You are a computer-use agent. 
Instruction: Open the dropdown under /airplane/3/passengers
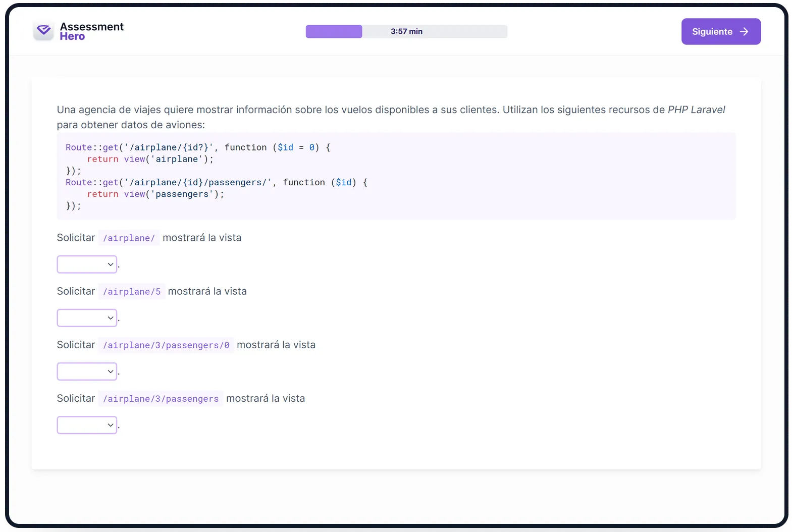click(87, 425)
